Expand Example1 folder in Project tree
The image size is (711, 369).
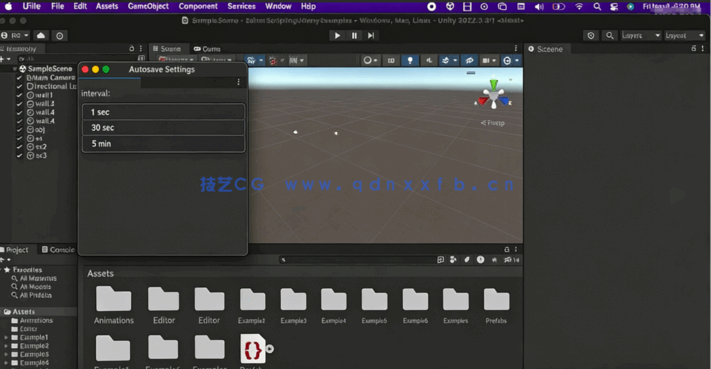coord(6,337)
